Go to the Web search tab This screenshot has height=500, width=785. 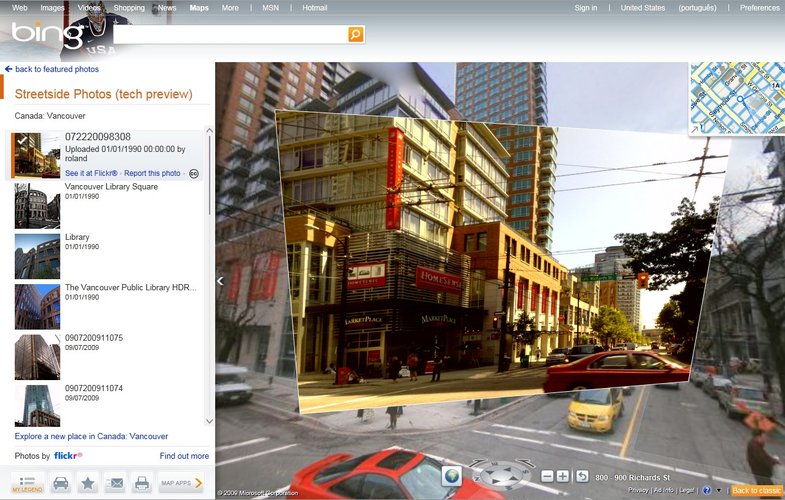20,8
